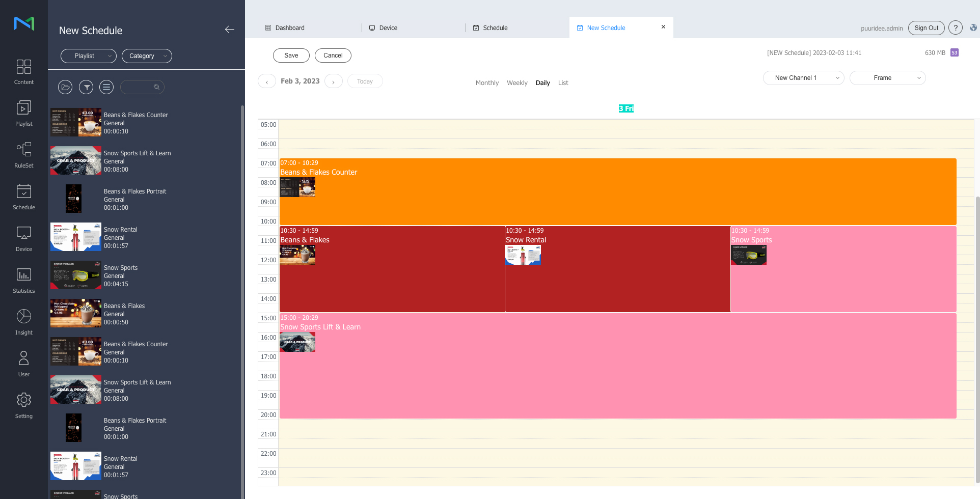The image size is (980, 499).
Task: Switch to Monthly view
Action: point(487,83)
